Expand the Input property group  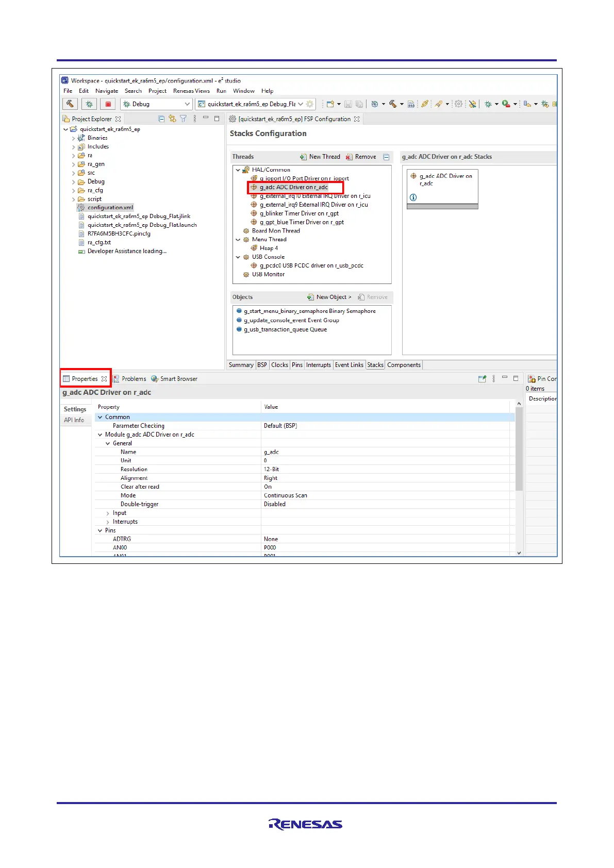click(x=108, y=513)
